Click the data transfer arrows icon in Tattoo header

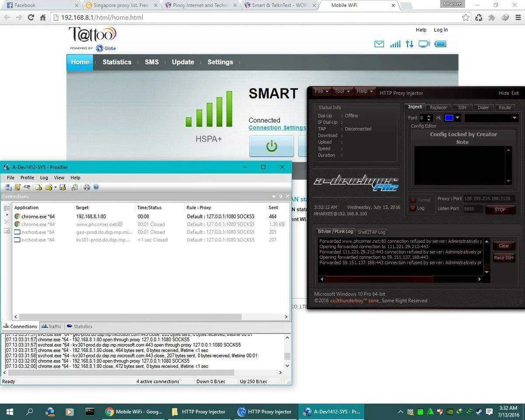click(409, 44)
